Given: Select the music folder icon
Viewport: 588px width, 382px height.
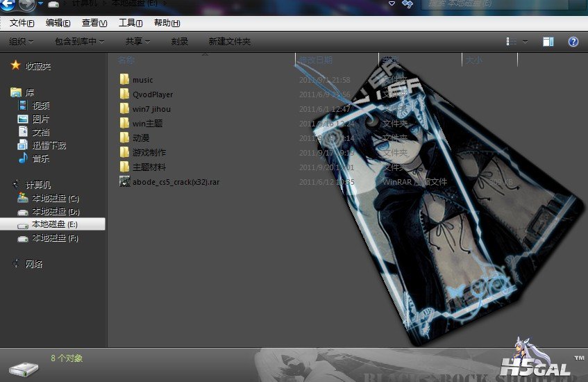Looking at the screenshot, I should (x=124, y=79).
